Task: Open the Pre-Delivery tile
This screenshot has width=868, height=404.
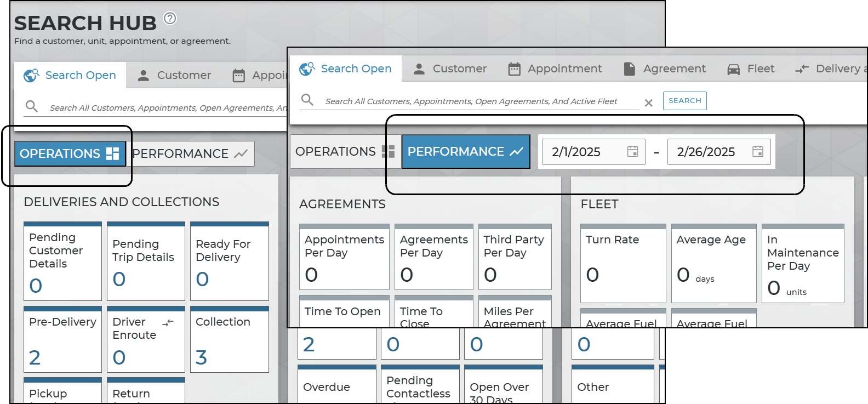Action: pos(62,340)
